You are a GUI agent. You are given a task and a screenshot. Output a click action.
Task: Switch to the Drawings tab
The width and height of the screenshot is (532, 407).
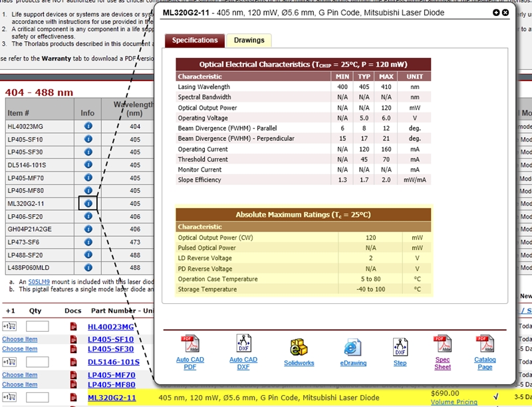pyautogui.click(x=249, y=41)
